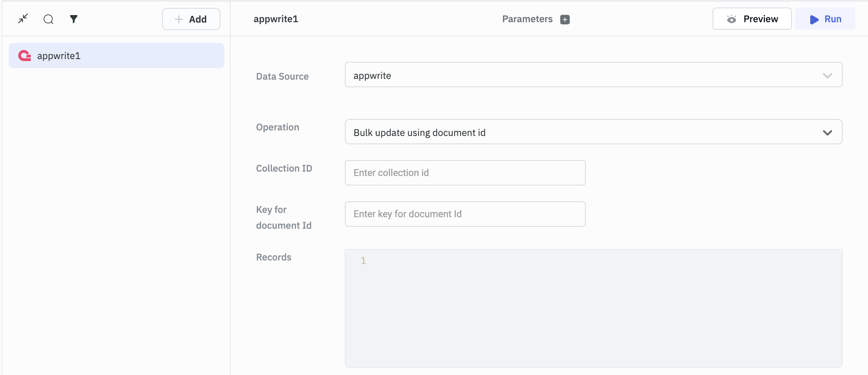Click the eye icon in Preview
The image size is (868, 375).
(731, 19)
